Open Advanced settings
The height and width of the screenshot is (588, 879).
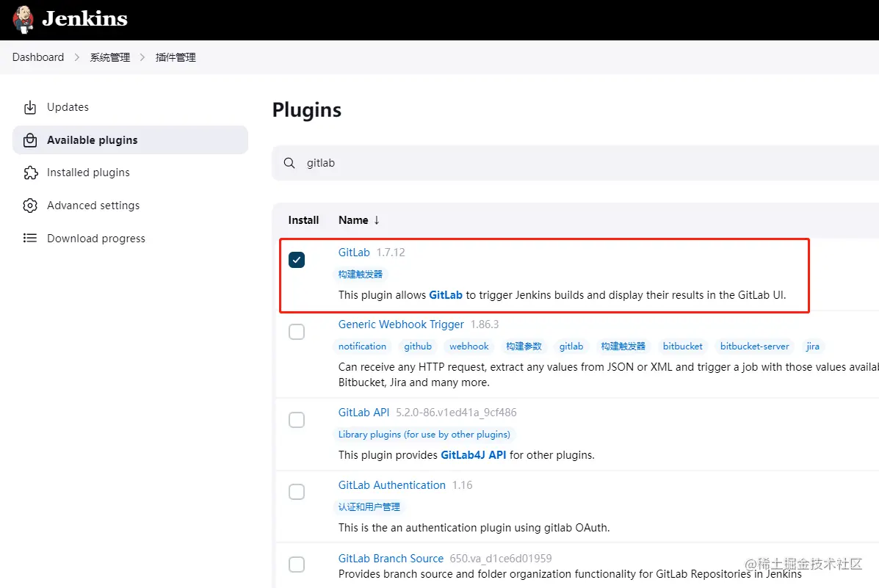[x=93, y=206]
